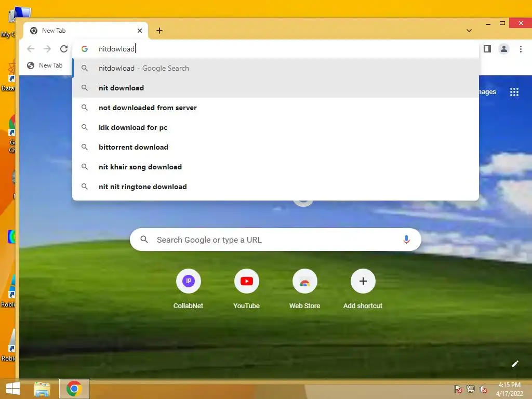The height and width of the screenshot is (399, 532).
Task: Open Chrome's three-dot menu
Action: pos(521,49)
